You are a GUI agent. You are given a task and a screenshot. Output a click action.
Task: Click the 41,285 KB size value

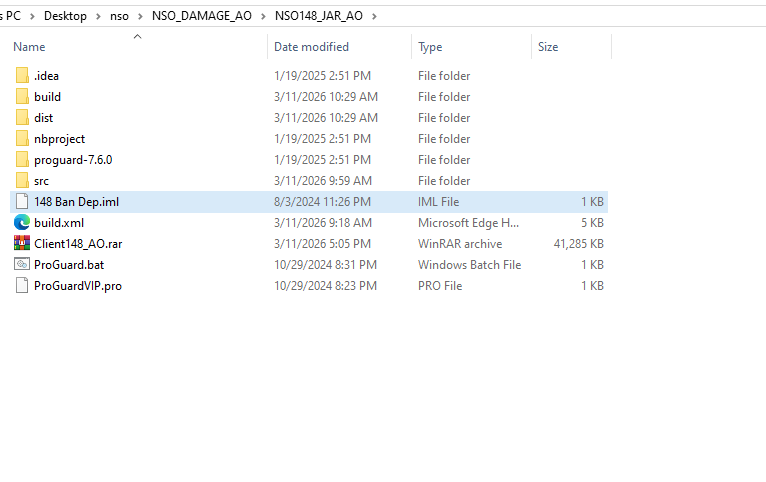578,244
